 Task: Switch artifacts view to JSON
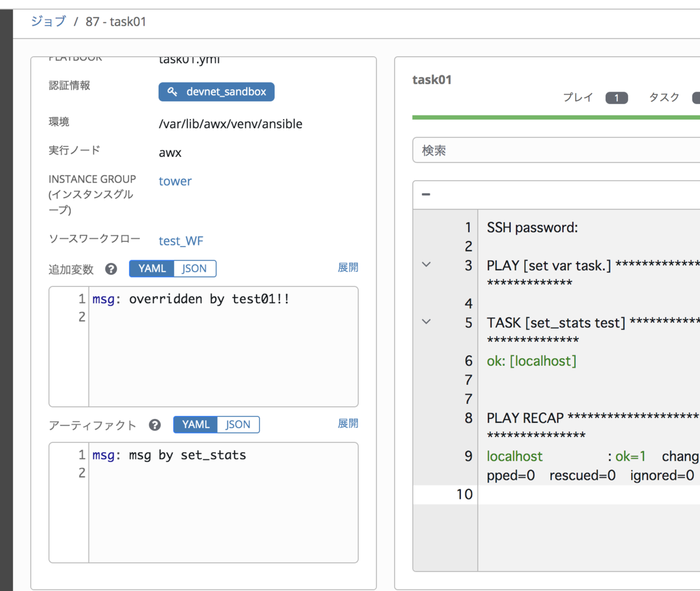[x=238, y=425]
